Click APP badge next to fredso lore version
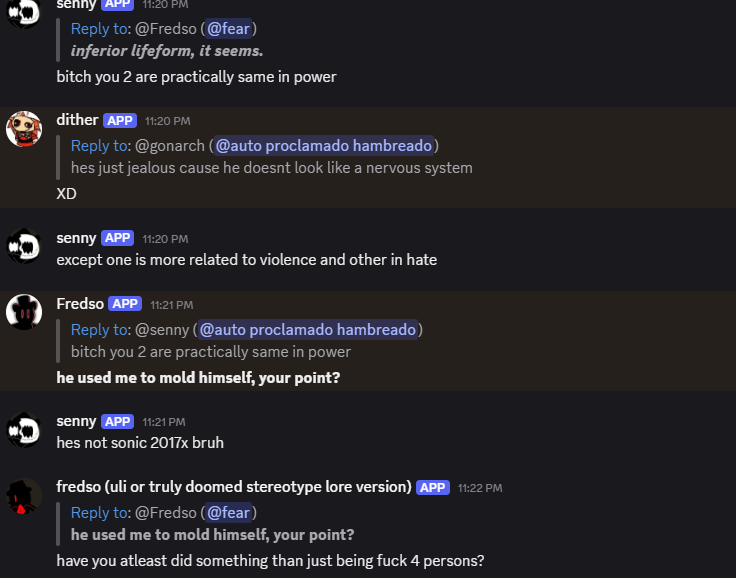This screenshot has height=578, width=736. click(x=433, y=487)
